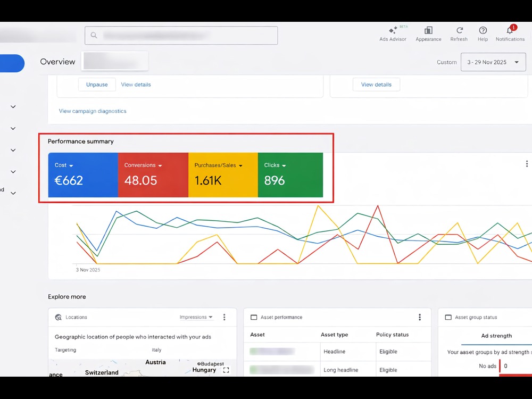Focus the top search input field
Viewport: 532px width, 399px height.
181,35
